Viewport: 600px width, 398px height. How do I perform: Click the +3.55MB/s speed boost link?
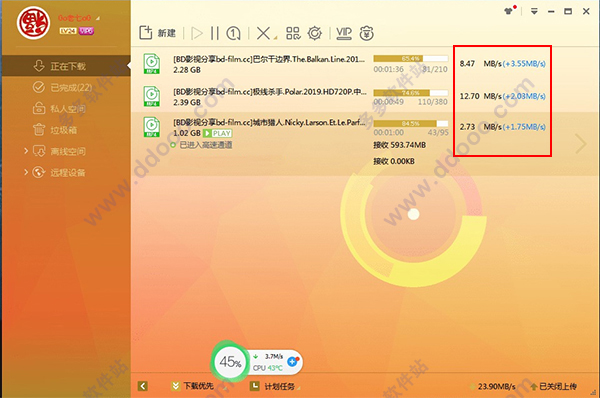click(x=524, y=64)
